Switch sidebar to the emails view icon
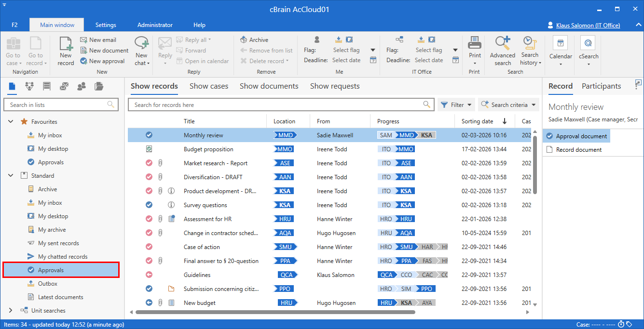Image resolution: width=644 pixels, height=329 pixels. pos(64,86)
